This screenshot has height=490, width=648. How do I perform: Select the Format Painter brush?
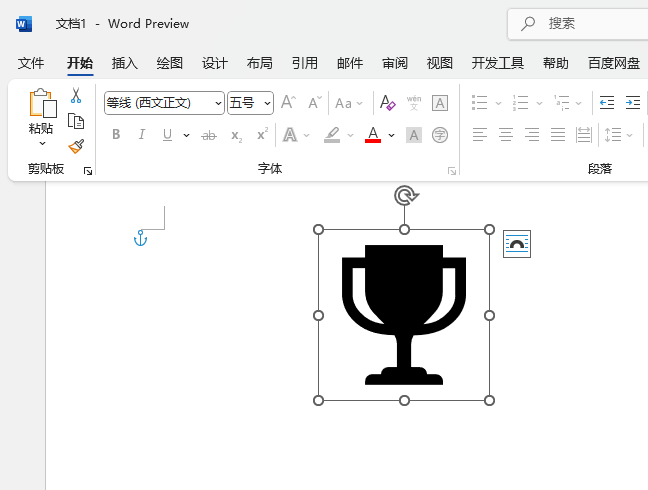pyautogui.click(x=76, y=146)
